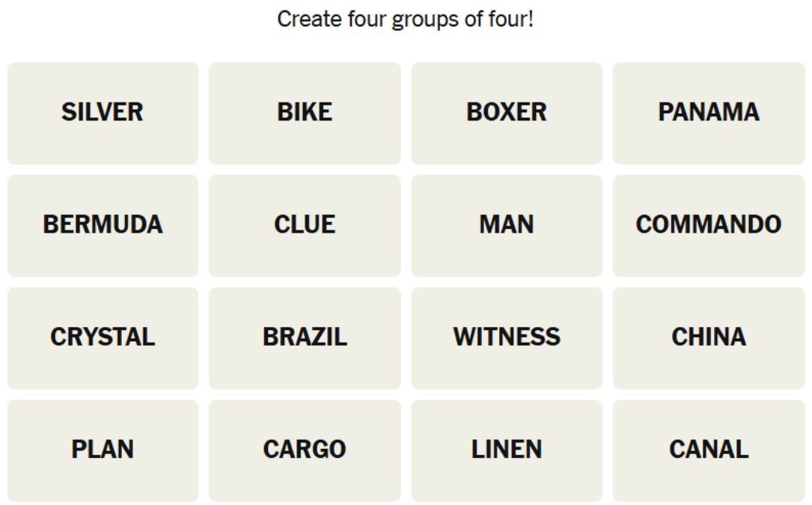Toggle selection on the CARGO tile
Screen dimensions: 812x505
[305, 450]
